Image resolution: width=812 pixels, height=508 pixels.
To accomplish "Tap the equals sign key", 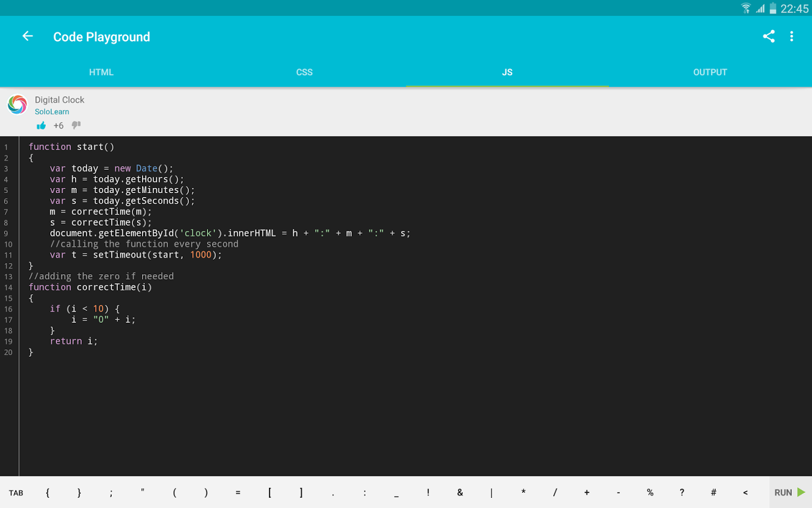I will click(x=238, y=493).
